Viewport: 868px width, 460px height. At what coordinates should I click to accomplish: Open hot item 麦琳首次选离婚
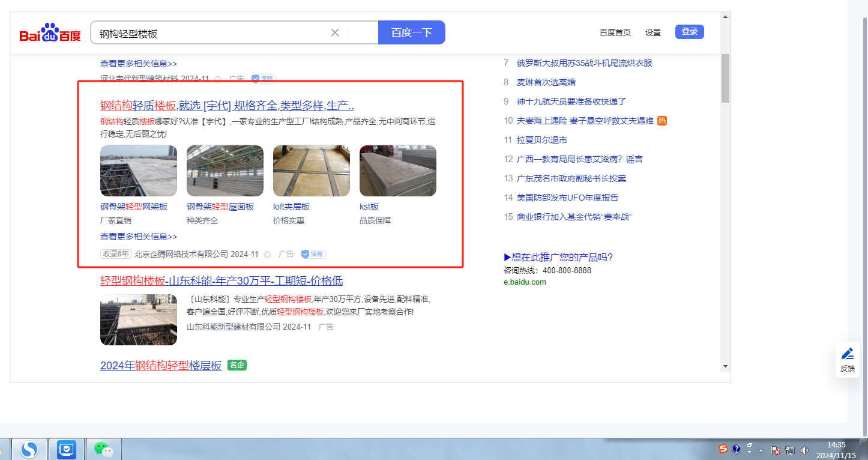[x=546, y=82]
